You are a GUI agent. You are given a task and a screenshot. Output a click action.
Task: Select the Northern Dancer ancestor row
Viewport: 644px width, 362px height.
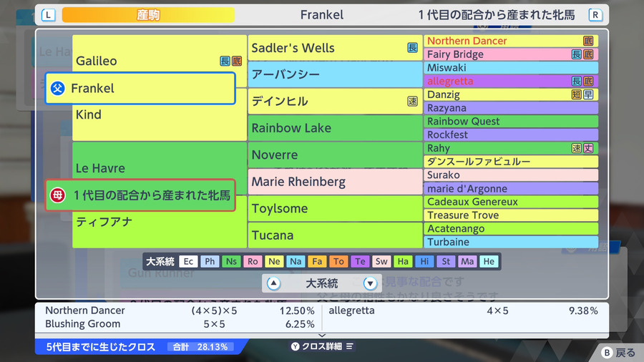click(511, 41)
